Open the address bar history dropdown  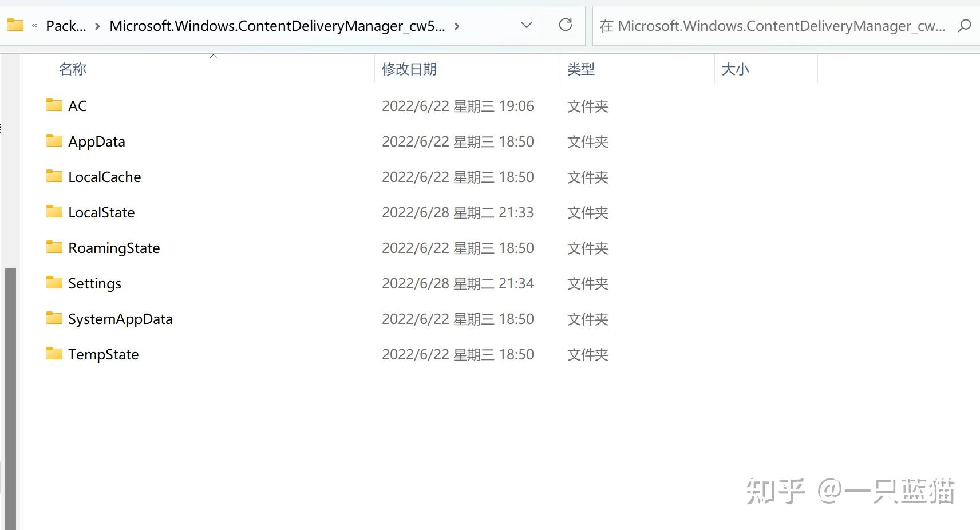pyautogui.click(x=526, y=25)
